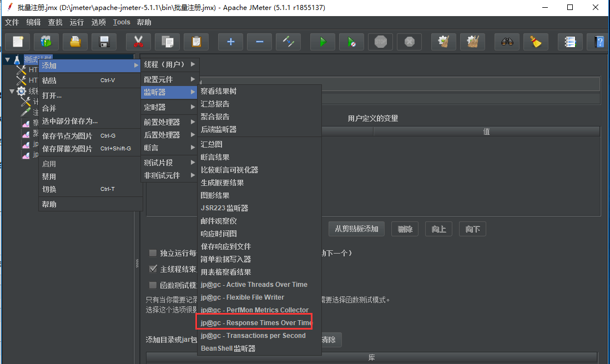Reset search with brush icon
610x364 pixels.
pyautogui.click(x=536, y=42)
